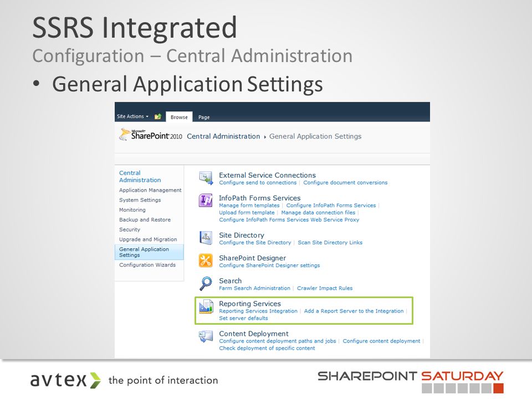This screenshot has height=399, width=532.
Task: Select General Application Settings sidebar item
Action: (x=149, y=252)
